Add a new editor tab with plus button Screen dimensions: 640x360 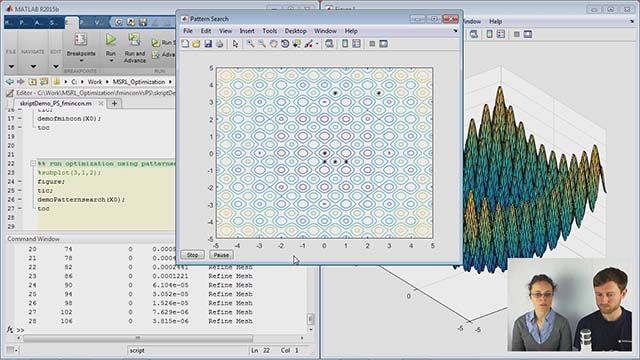click(x=114, y=104)
